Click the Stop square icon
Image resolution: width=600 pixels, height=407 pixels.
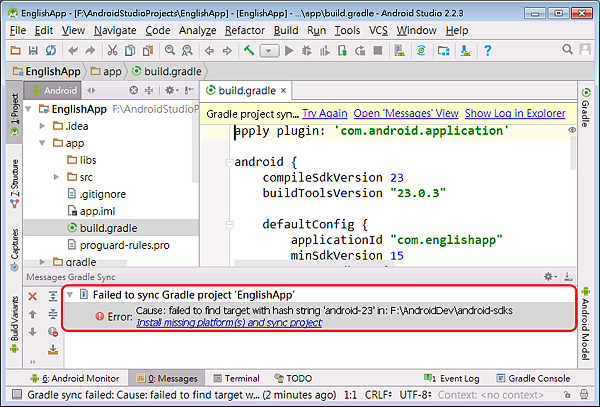(x=378, y=50)
